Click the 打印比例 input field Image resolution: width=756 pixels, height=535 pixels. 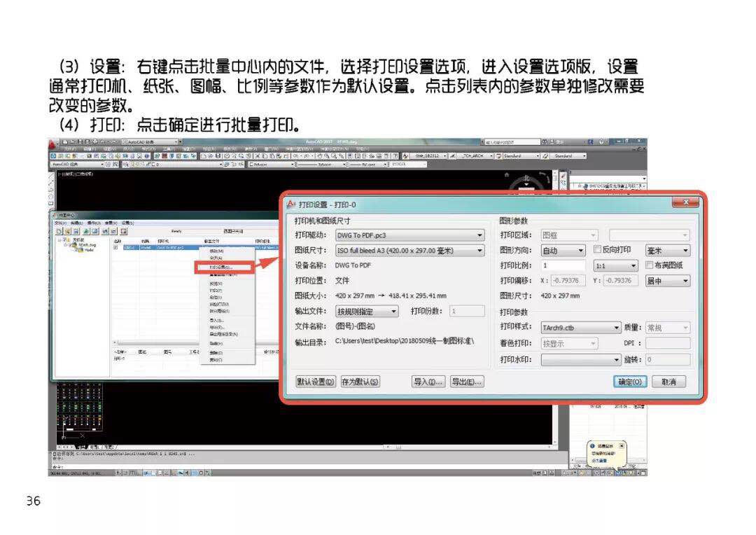coord(563,266)
